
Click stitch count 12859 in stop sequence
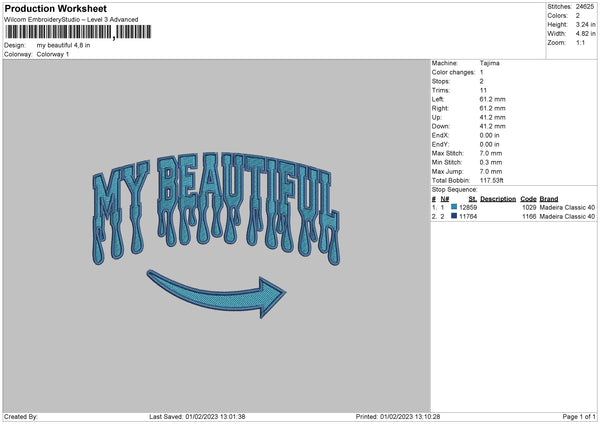468,208
